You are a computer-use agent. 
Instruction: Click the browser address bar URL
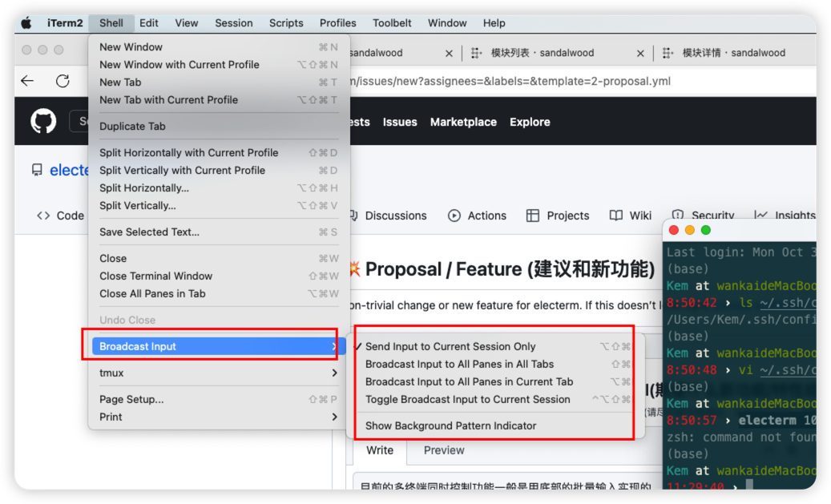(x=510, y=81)
